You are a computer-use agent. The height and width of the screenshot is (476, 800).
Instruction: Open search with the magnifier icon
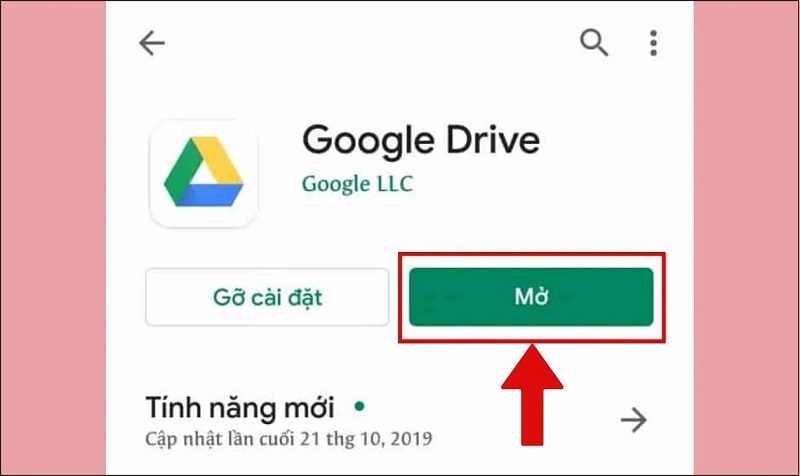coord(594,42)
